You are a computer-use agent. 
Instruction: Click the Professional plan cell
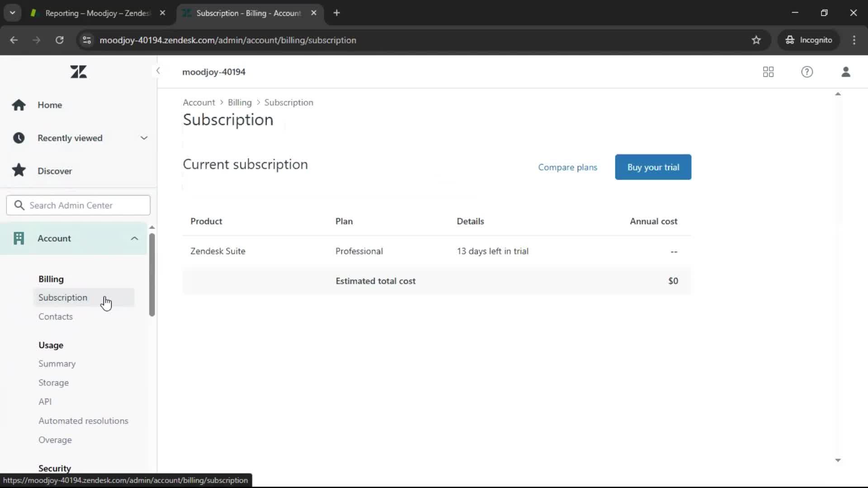click(x=359, y=251)
